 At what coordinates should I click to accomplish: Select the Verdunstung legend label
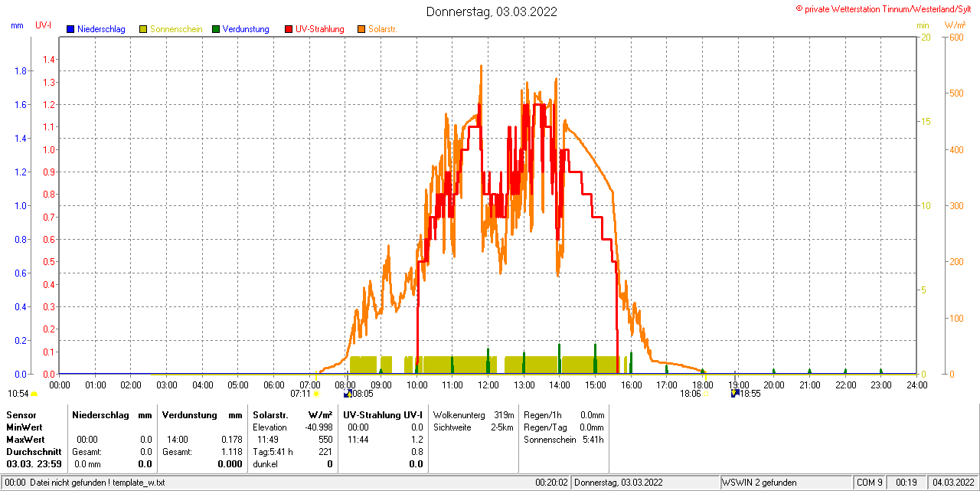coord(246,29)
